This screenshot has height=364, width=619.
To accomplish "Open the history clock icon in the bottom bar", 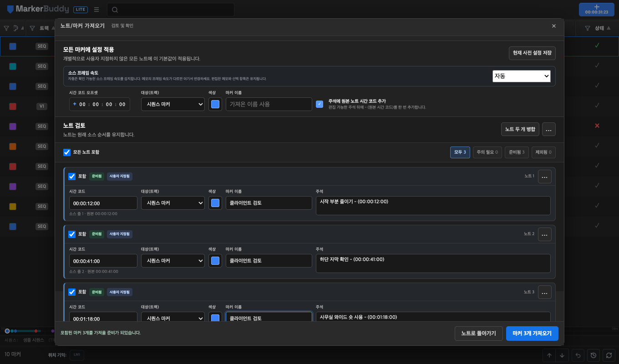I will click(593, 355).
